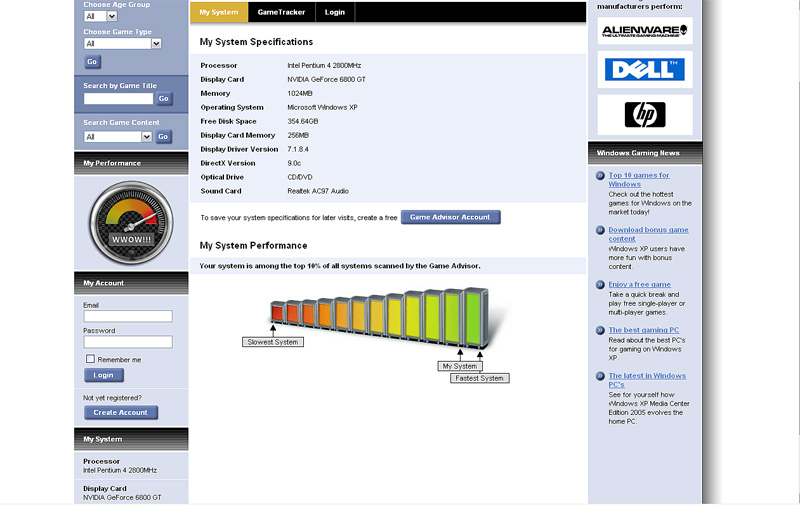800x505 pixels.
Task: Click bullet icon beside Top 10 games
Action: pyautogui.click(x=601, y=176)
